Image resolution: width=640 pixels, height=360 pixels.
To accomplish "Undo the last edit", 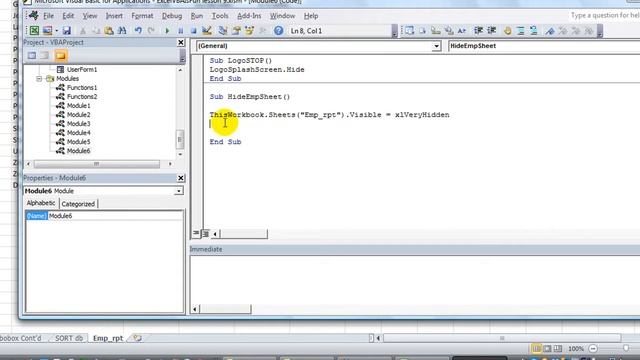I will click(x=138, y=31).
